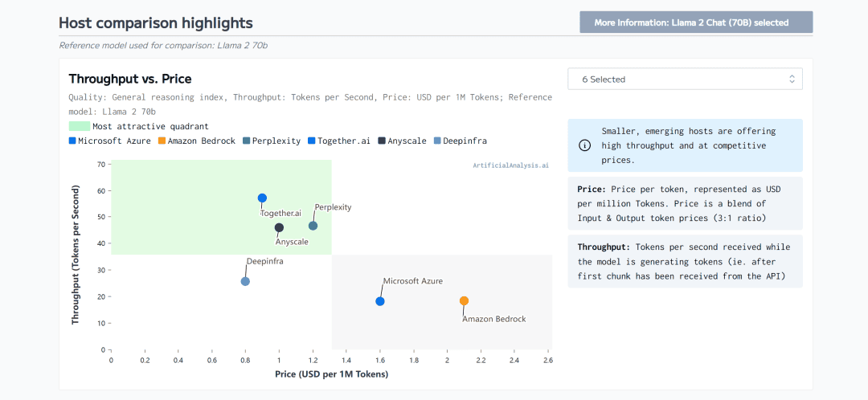The height and width of the screenshot is (400, 868).
Task: Open the '6 Selected' hosts dropdown
Action: (684, 80)
